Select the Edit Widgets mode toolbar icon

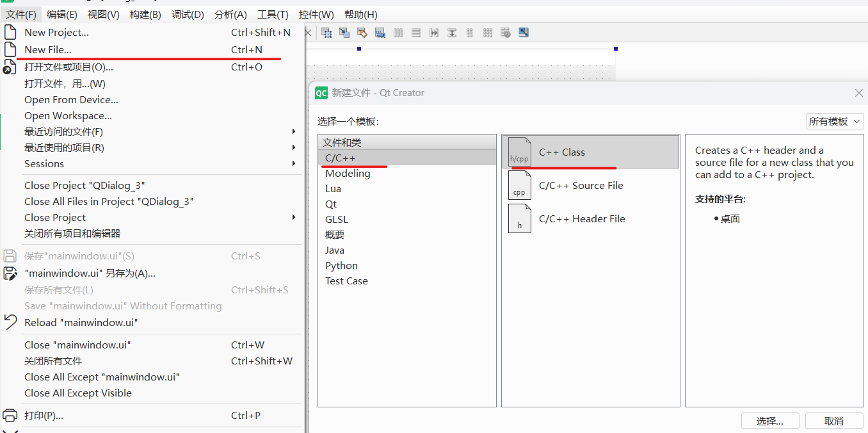click(x=326, y=33)
